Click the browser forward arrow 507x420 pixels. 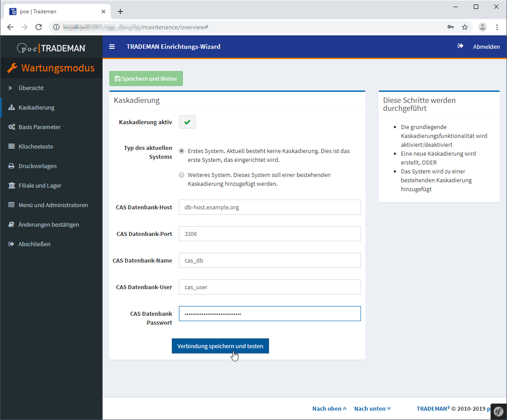pos(24,27)
